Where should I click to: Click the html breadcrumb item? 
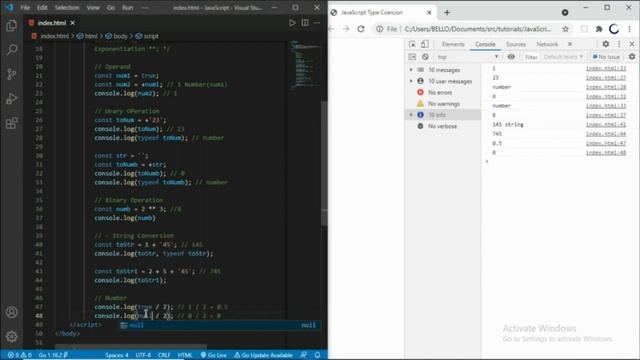pos(87,36)
